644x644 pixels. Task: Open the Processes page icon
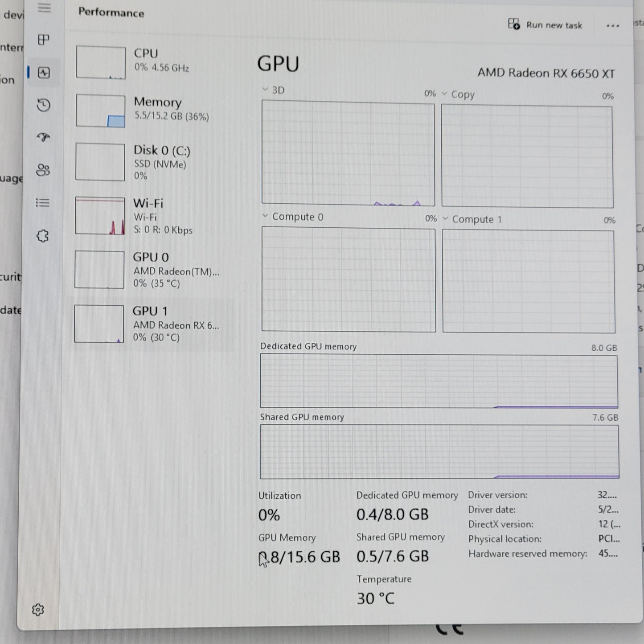[44, 40]
